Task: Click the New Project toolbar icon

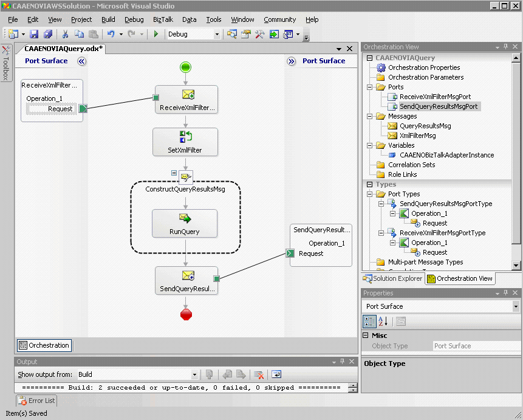Action: pyautogui.click(x=13, y=34)
